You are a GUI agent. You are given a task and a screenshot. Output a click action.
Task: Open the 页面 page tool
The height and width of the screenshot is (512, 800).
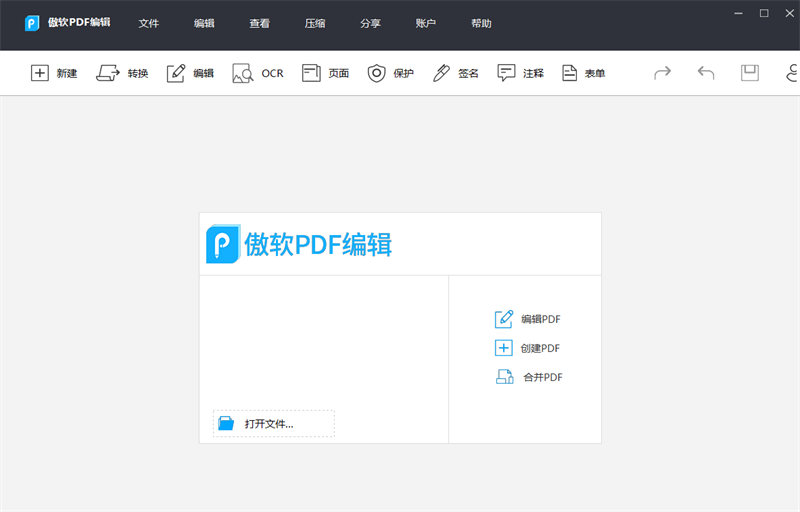point(325,73)
